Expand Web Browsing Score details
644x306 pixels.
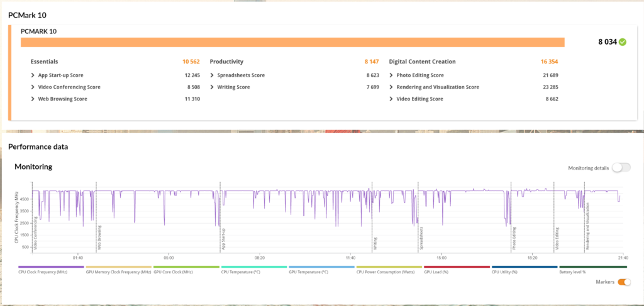pyautogui.click(x=33, y=99)
